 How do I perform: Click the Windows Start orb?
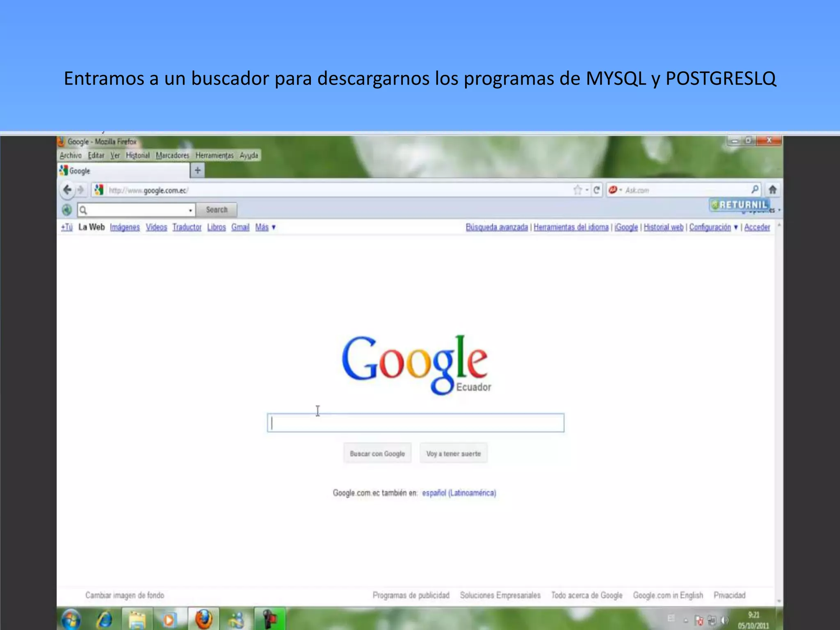tap(71, 619)
